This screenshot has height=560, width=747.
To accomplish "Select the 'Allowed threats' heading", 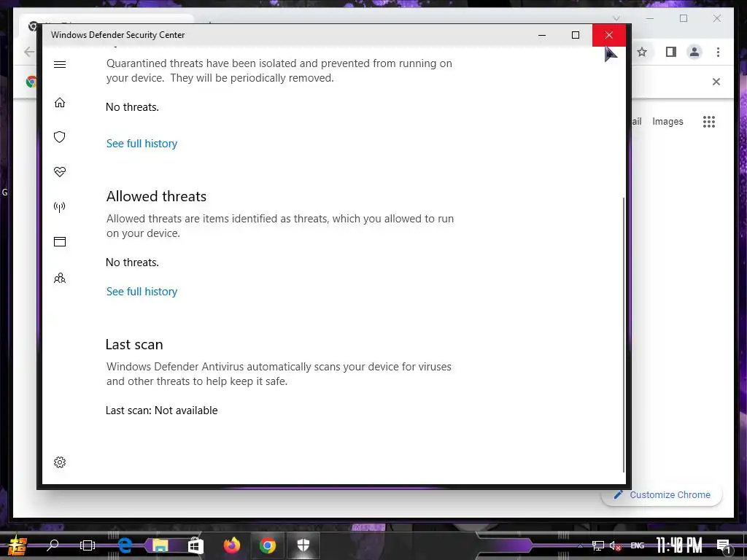I will [156, 196].
